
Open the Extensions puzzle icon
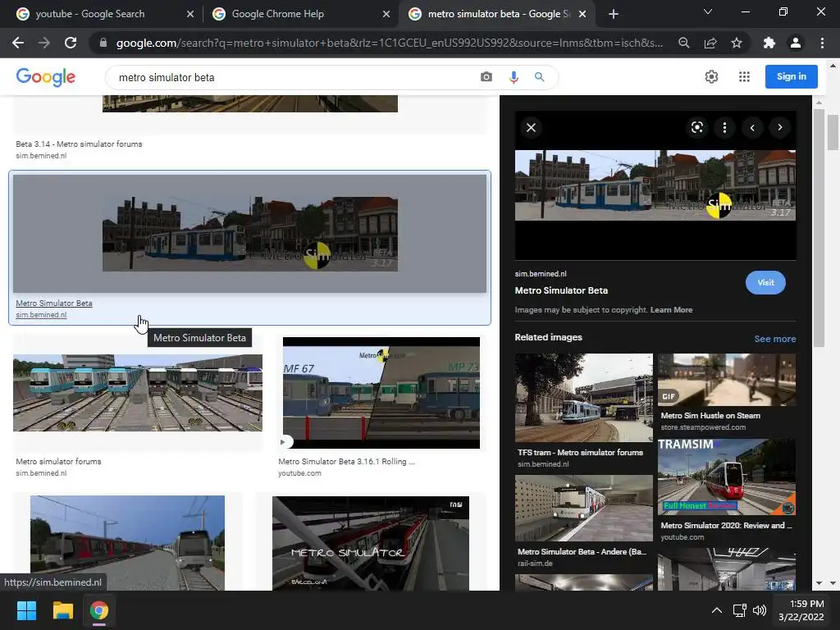point(769,43)
